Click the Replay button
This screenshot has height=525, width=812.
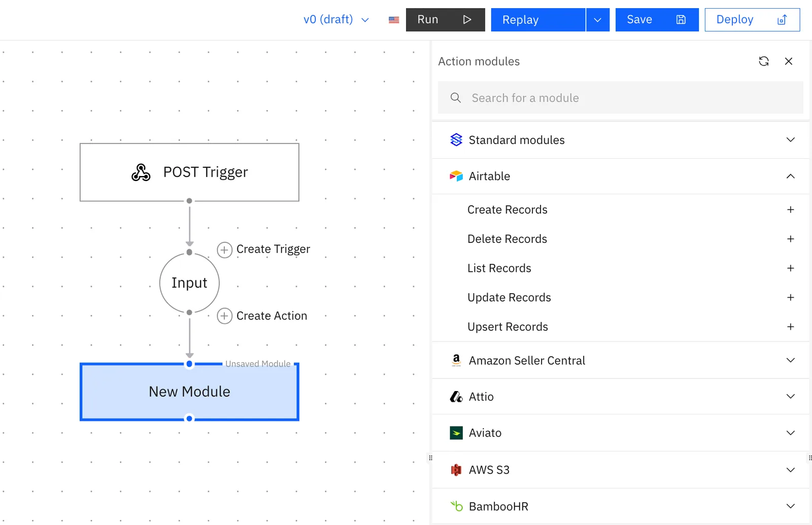[538, 20]
